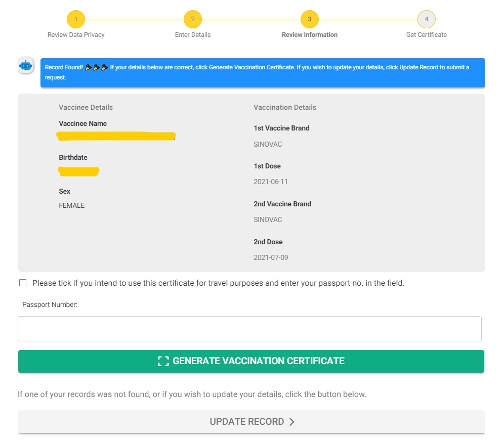Click the step 1 circle
504x442 pixels.
click(x=76, y=20)
